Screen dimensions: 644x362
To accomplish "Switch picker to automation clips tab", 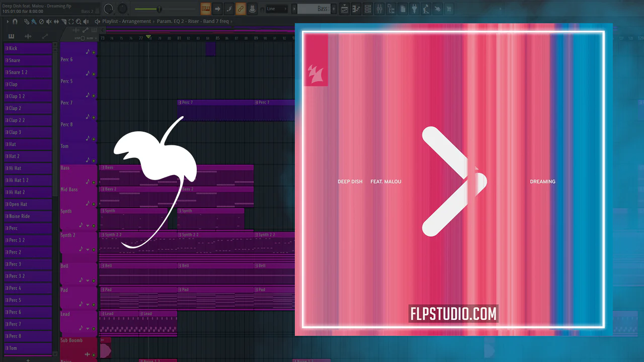I will 45,36.
